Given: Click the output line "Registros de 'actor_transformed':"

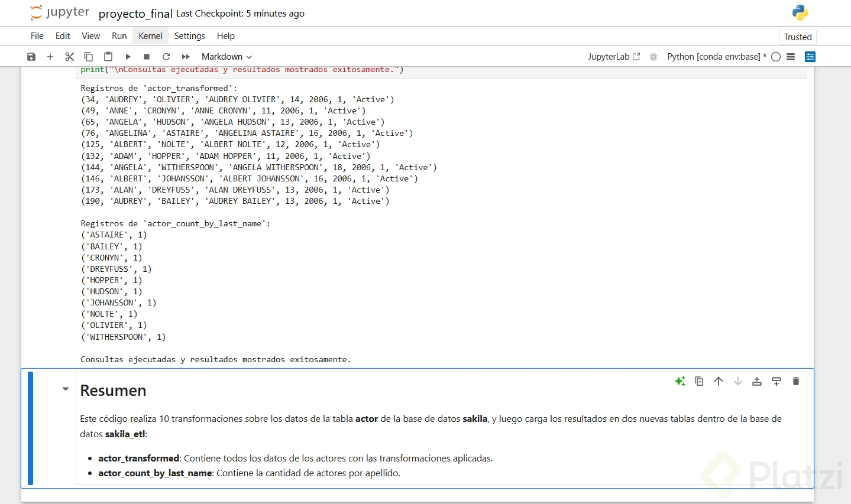Looking at the screenshot, I should [x=159, y=89].
